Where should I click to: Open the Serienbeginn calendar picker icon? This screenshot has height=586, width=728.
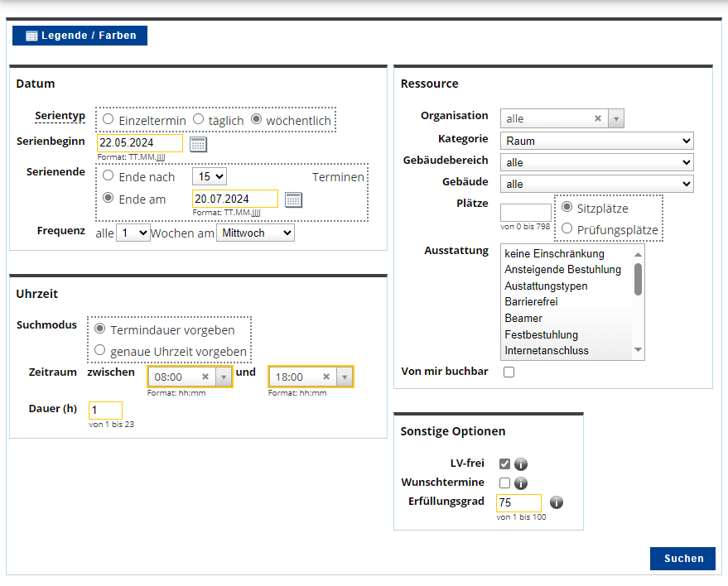pos(198,144)
